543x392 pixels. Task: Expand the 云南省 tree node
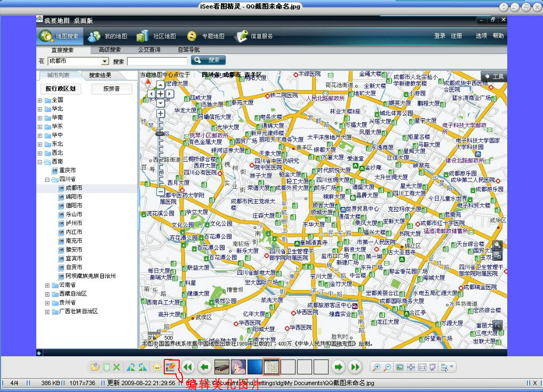point(47,285)
